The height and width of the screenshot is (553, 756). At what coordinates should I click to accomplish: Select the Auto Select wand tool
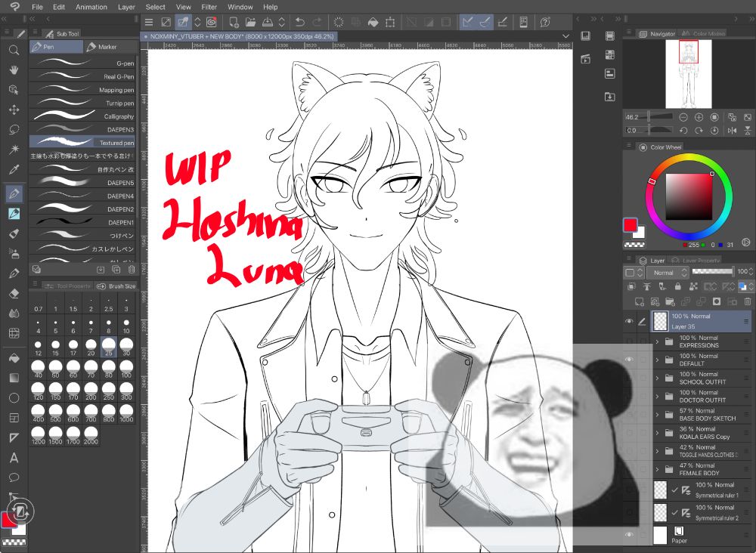coord(14,150)
